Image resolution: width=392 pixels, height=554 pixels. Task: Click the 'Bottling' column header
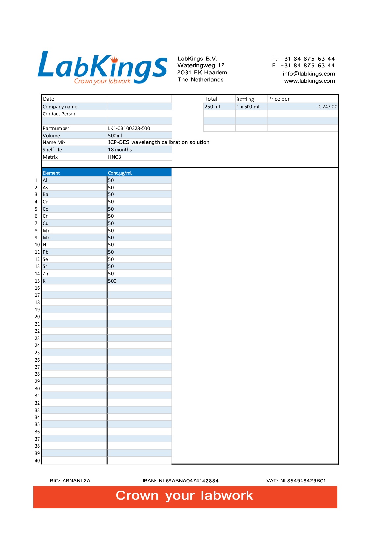[x=245, y=99]
